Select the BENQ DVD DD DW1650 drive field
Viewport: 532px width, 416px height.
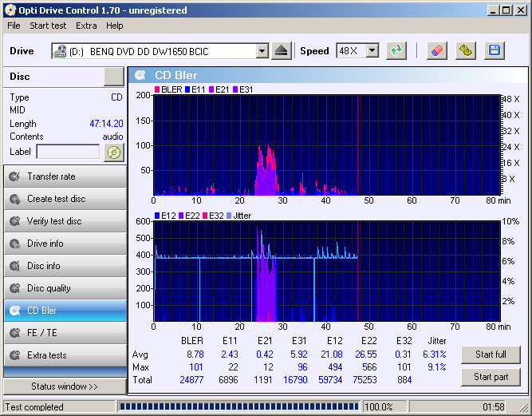pyautogui.click(x=160, y=51)
